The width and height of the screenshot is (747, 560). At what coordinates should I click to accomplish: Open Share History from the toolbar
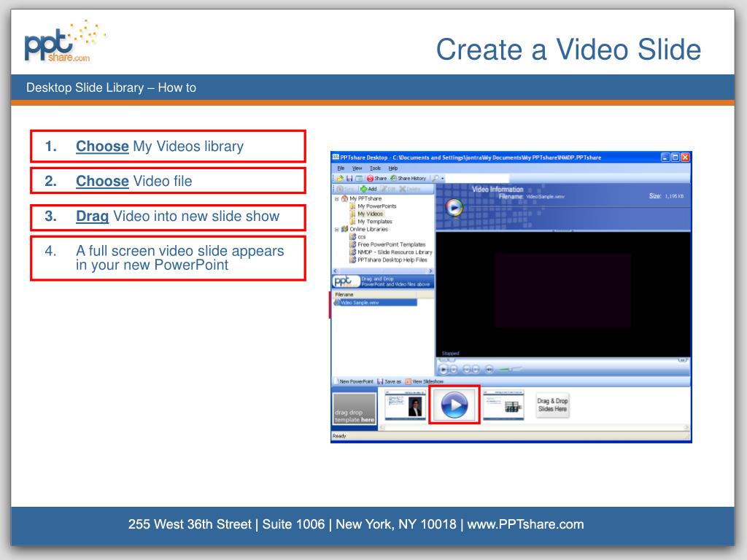click(x=408, y=178)
